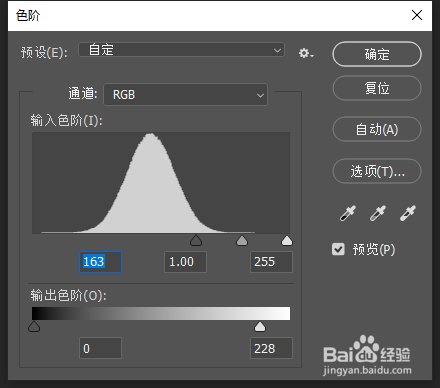
Task: Select the black point eyedropper
Action: pos(347,213)
